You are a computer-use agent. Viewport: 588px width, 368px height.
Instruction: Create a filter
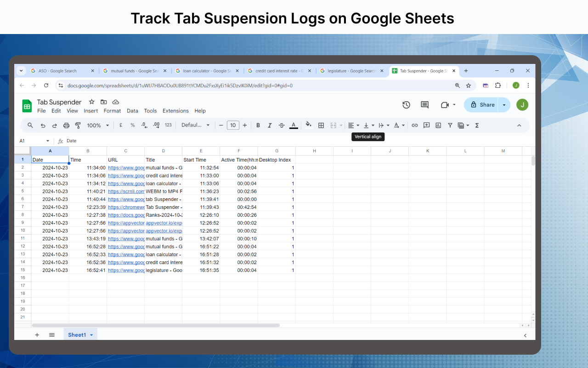pyautogui.click(x=450, y=125)
